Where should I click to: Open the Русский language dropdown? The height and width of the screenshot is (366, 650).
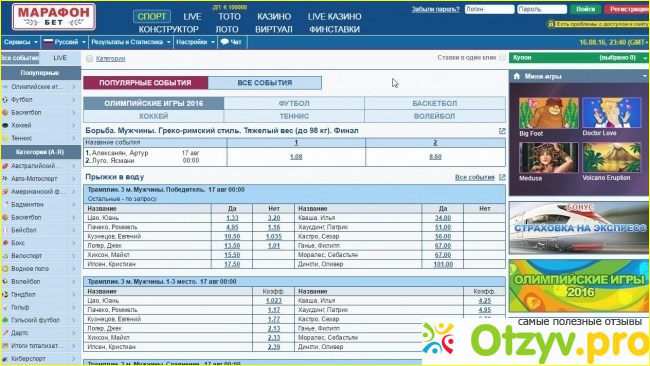pyautogui.click(x=64, y=42)
